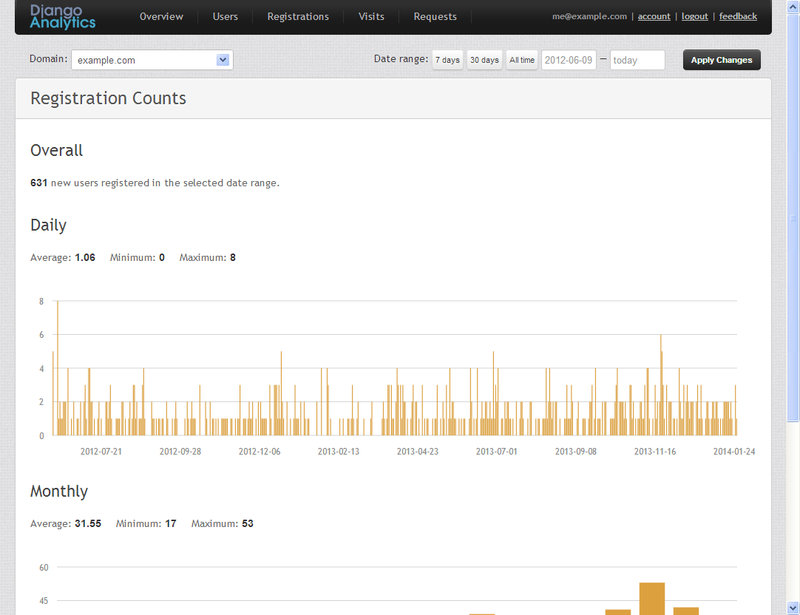Click the Apply Changes button

(x=721, y=60)
